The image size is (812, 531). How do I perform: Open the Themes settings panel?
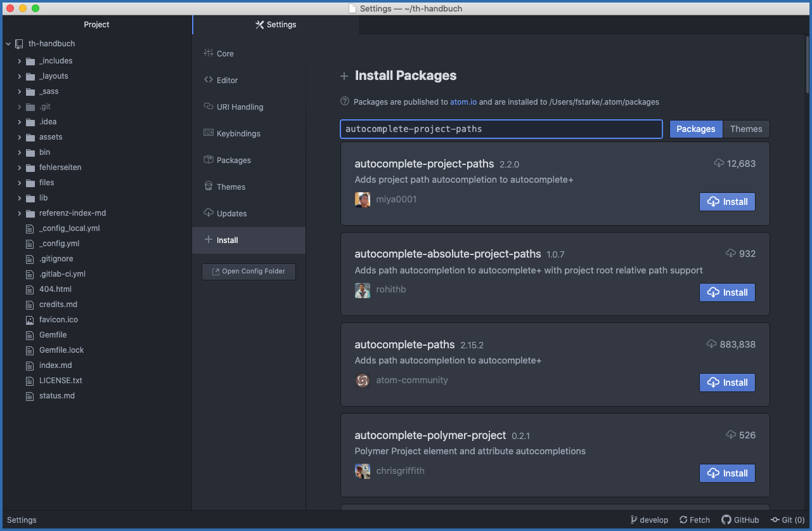231,187
